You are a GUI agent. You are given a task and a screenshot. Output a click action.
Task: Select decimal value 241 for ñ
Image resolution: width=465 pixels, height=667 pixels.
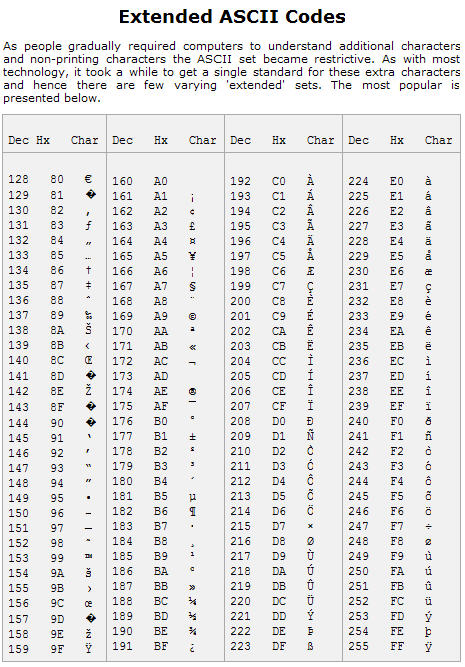pos(358,436)
